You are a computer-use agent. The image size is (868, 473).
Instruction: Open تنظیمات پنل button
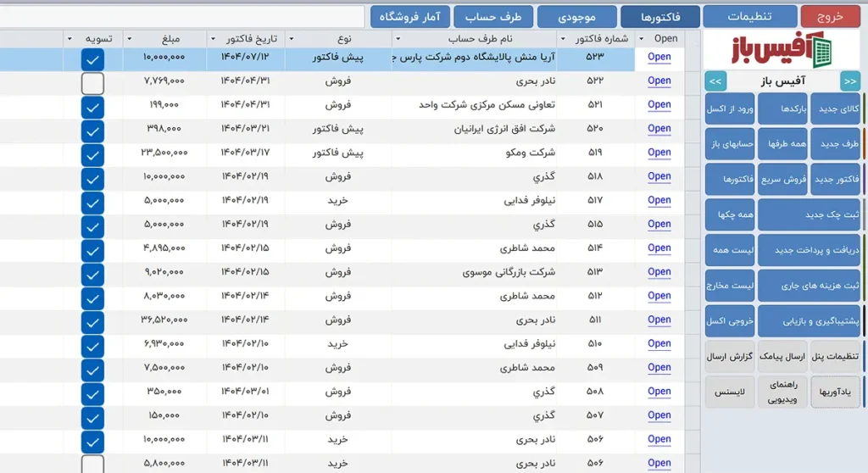tap(836, 357)
